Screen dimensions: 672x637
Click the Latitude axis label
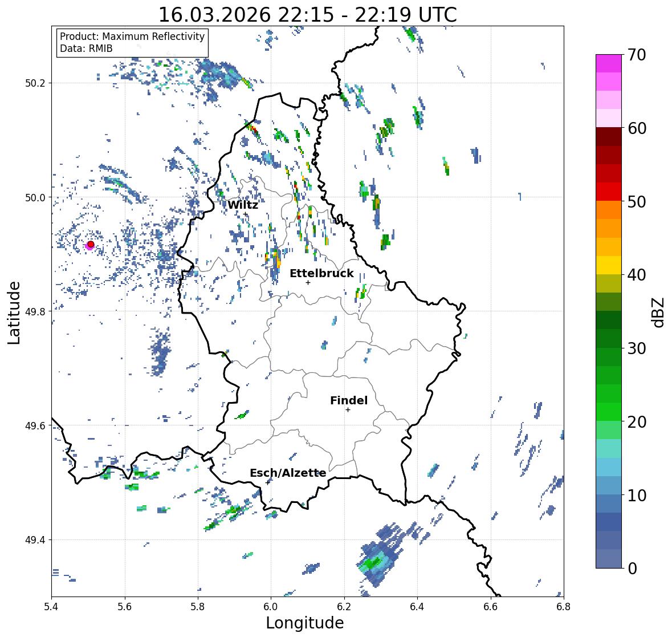coord(14,313)
